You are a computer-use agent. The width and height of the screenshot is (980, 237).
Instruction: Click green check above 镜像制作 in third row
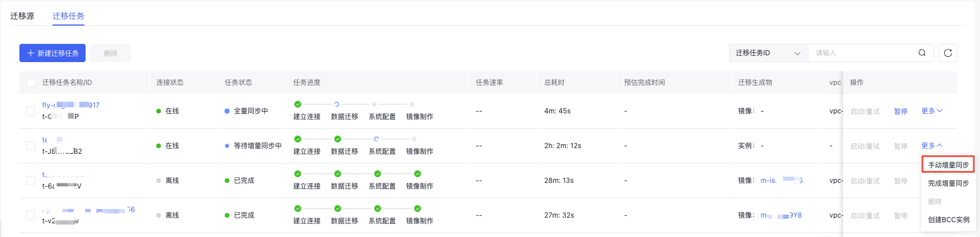coord(418,174)
